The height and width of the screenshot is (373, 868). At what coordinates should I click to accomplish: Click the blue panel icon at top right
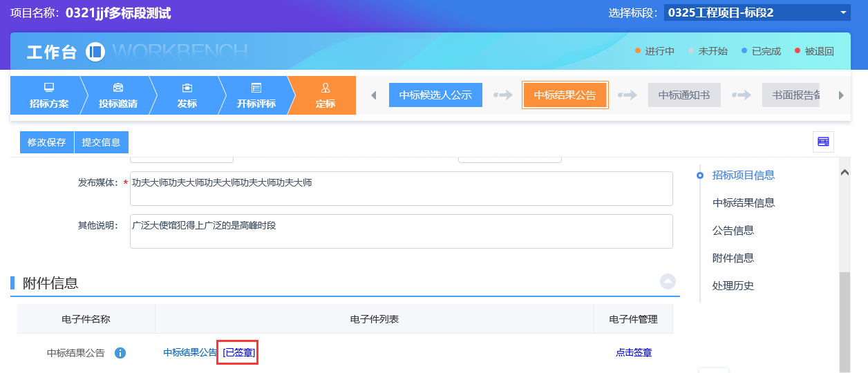(823, 142)
